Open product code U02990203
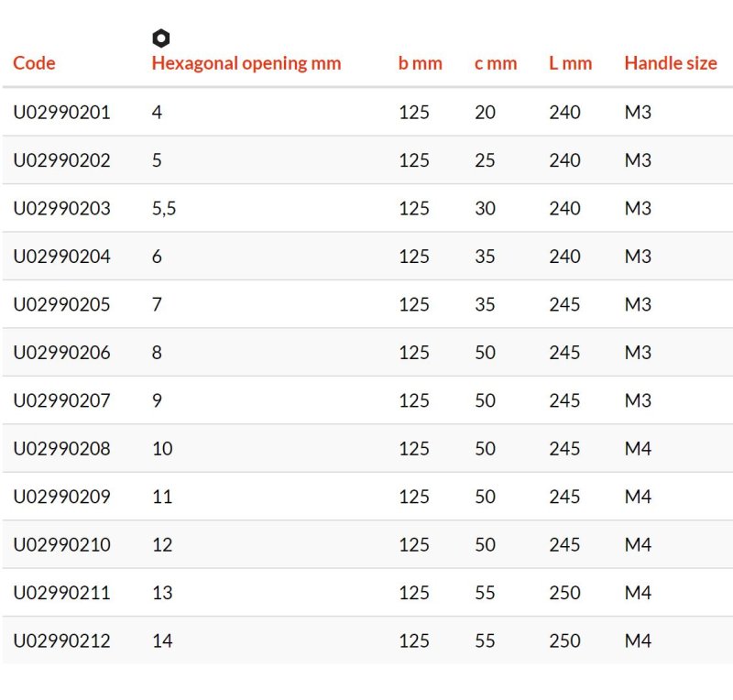The height and width of the screenshot is (700, 733). pyautogui.click(x=61, y=209)
